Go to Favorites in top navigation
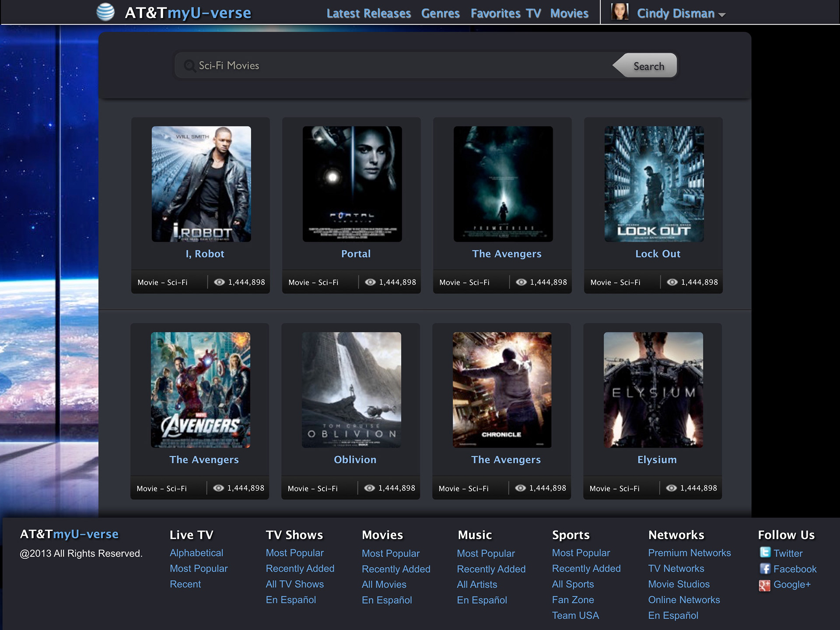 pos(496,14)
